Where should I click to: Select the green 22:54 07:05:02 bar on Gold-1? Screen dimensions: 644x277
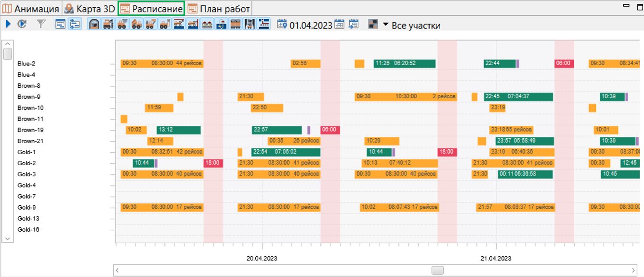tap(286, 152)
